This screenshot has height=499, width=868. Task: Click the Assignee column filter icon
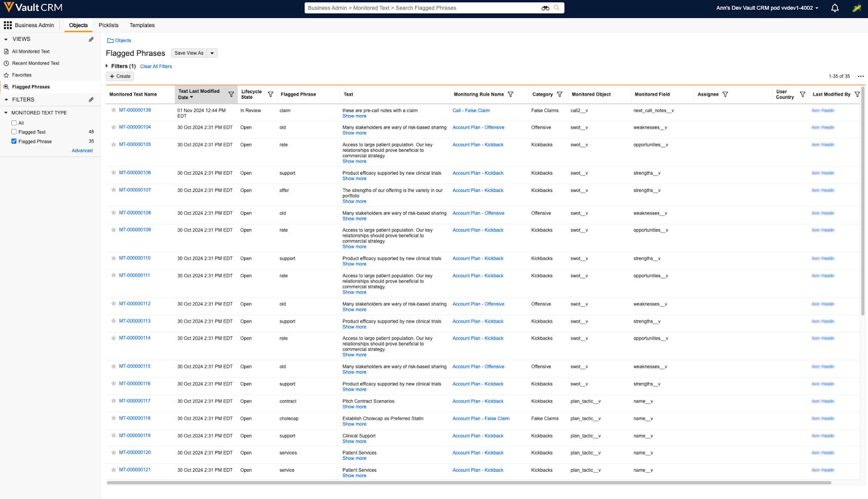[725, 94]
